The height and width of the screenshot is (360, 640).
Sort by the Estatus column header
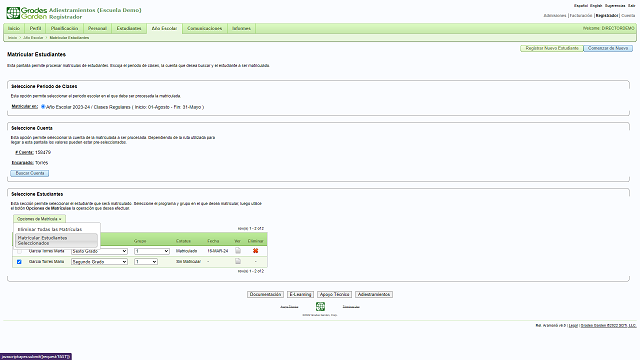pos(183,241)
